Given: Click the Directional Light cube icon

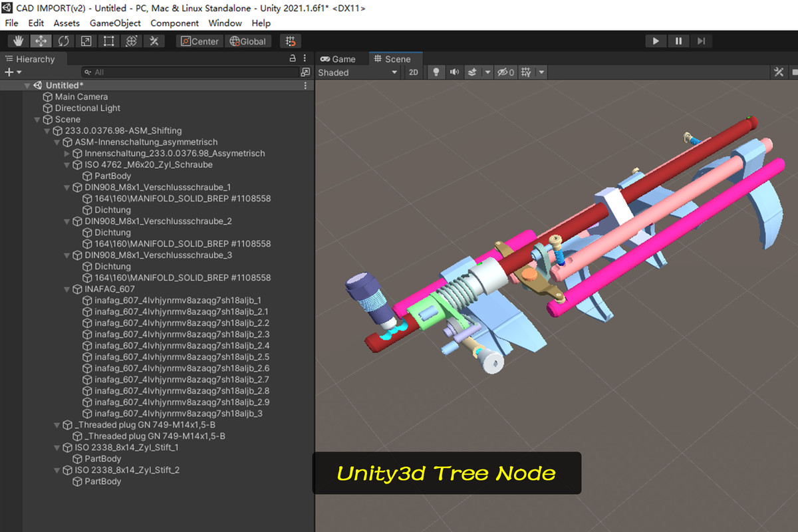Looking at the screenshot, I should [x=48, y=108].
